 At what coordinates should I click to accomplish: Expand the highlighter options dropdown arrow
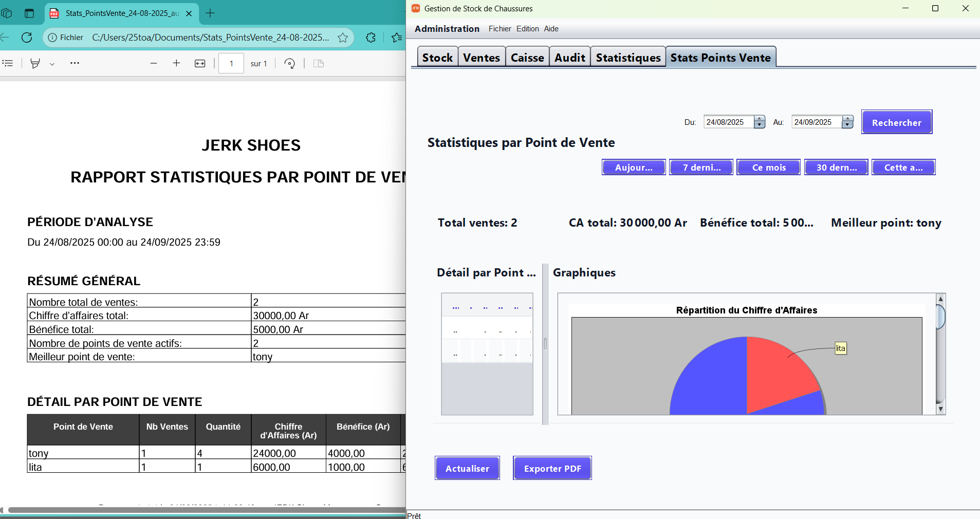[x=52, y=64]
